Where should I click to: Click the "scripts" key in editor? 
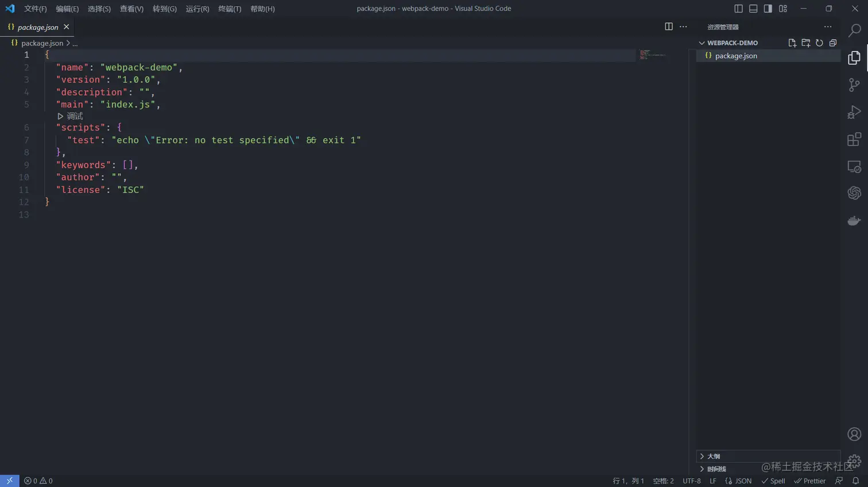click(81, 127)
